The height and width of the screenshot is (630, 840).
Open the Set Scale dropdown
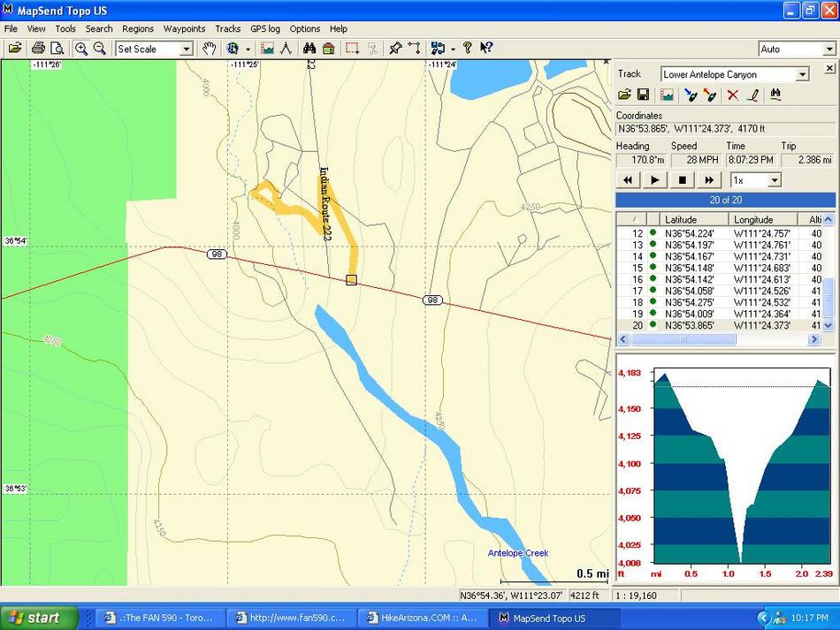click(x=186, y=49)
